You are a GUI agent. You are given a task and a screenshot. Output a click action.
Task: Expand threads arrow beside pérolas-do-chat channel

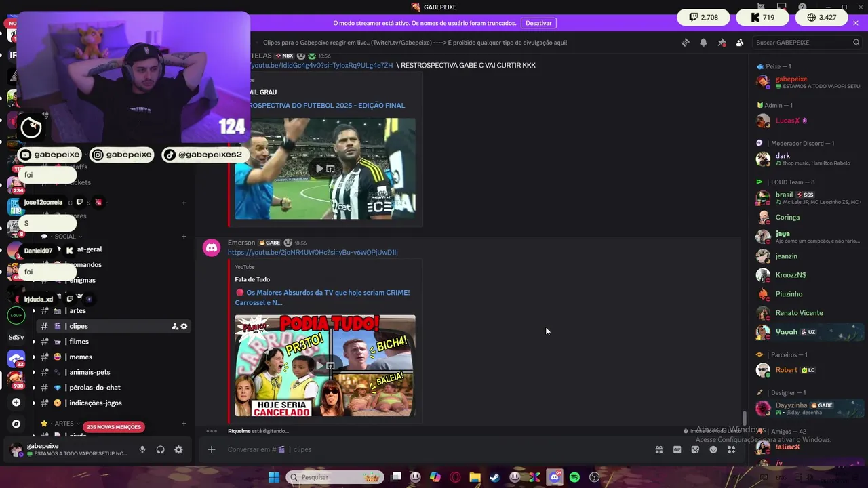click(x=34, y=388)
